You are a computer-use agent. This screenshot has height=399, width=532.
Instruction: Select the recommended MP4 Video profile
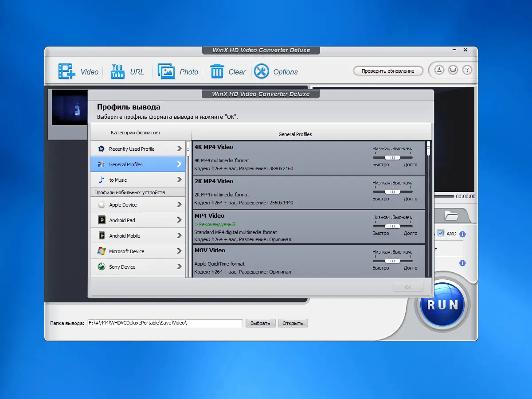point(309,227)
